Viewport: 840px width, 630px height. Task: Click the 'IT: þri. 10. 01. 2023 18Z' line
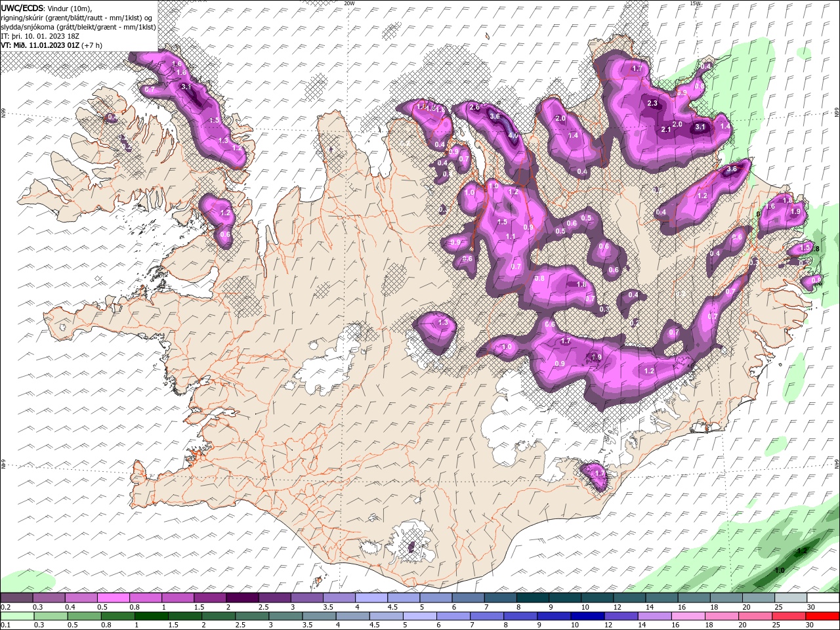tap(41, 36)
